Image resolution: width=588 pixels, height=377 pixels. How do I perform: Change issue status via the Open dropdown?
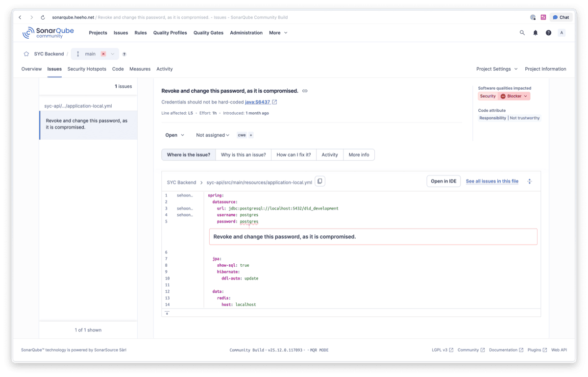coord(174,135)
